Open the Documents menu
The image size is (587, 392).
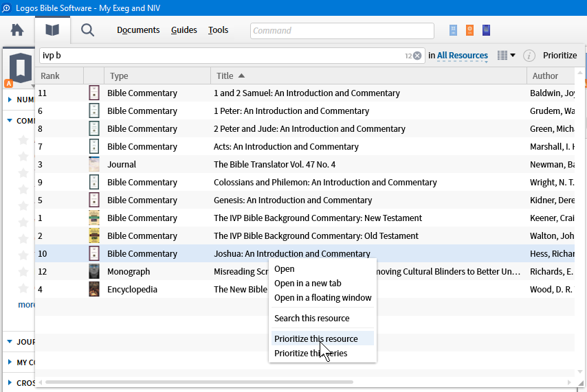pyautogui.click(x=138, y=30)
